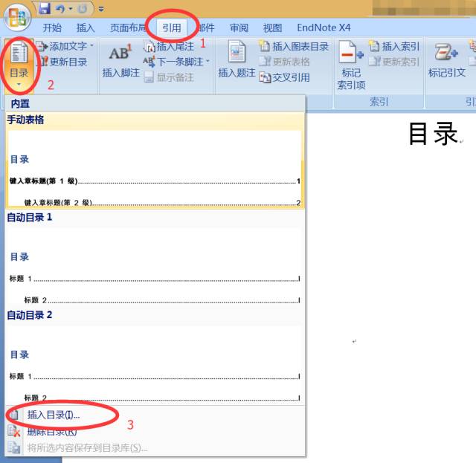Click the 更新索引 button
The image size is (476, 463).
click(x=394, y=62)
